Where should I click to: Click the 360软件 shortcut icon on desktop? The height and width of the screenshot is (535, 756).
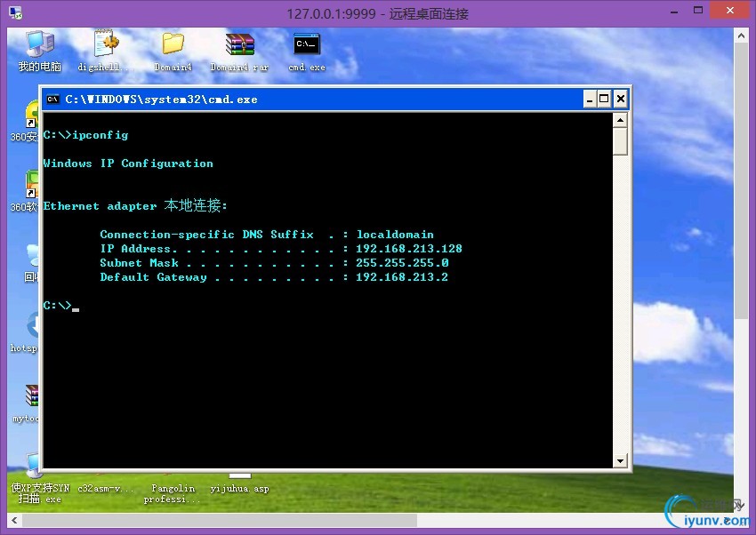[x=32, y=184]
